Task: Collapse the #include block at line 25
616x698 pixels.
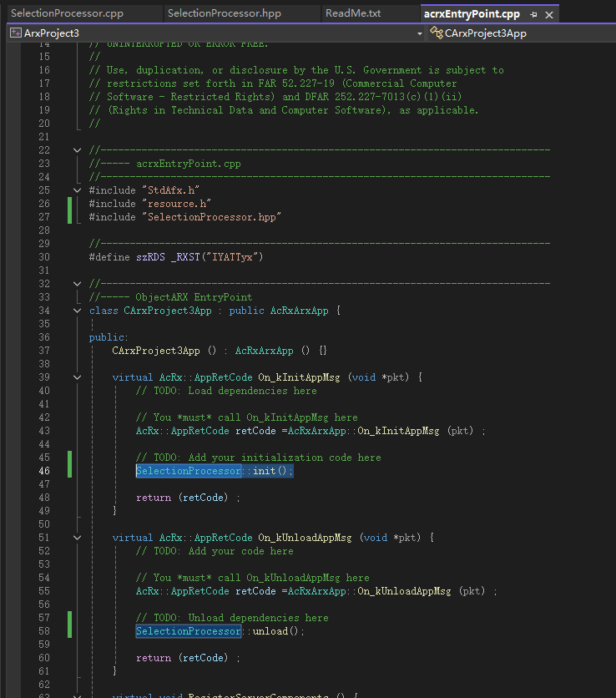Action: pos(78,190)
